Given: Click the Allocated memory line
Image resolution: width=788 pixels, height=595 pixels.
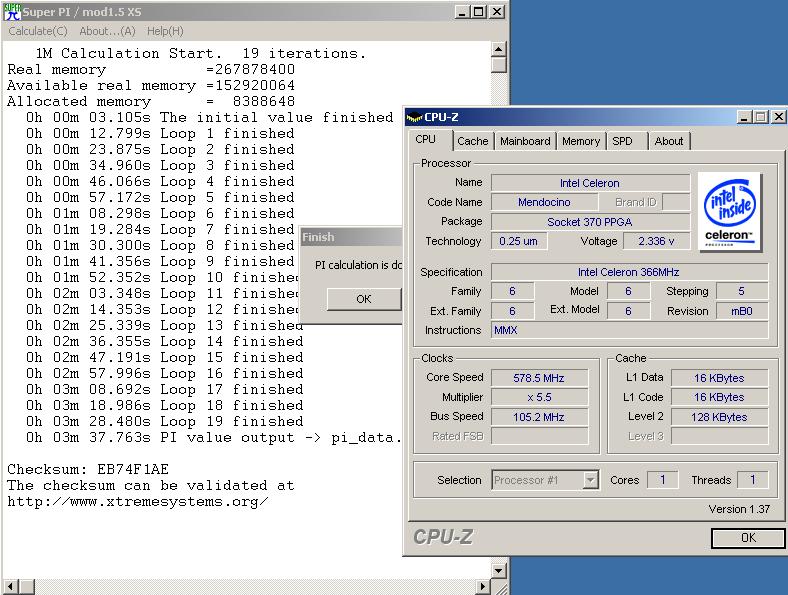Looking at the screenshot, I should (151, 101).
